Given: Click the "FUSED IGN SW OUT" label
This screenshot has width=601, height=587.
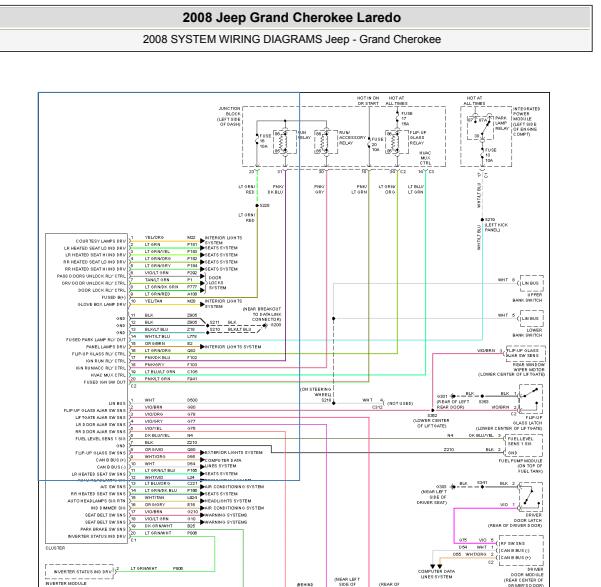Looking at the screenshot, I should [x=105, y=382].
